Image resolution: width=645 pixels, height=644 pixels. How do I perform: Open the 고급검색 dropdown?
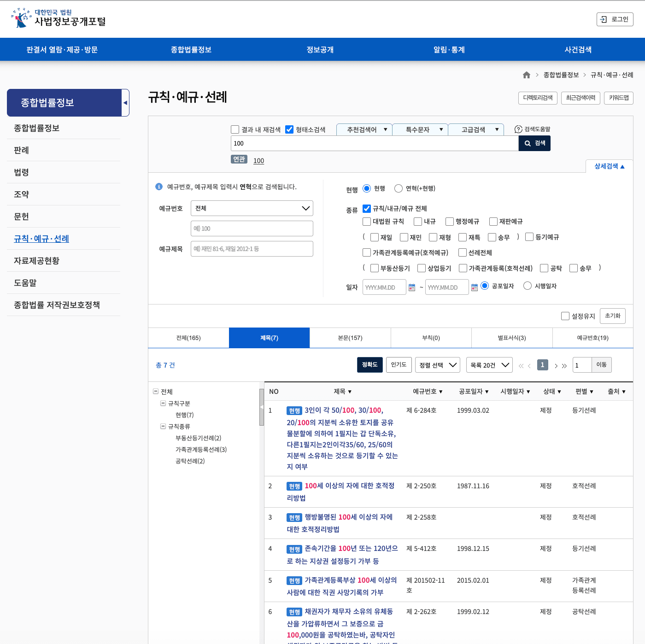click(476, 129)
